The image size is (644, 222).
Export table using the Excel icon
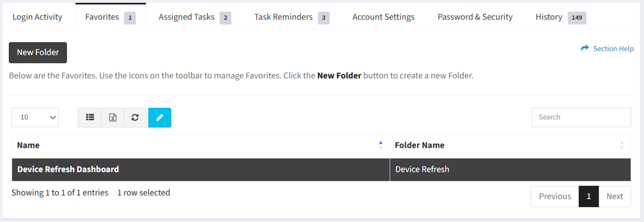tap(113, 117)
